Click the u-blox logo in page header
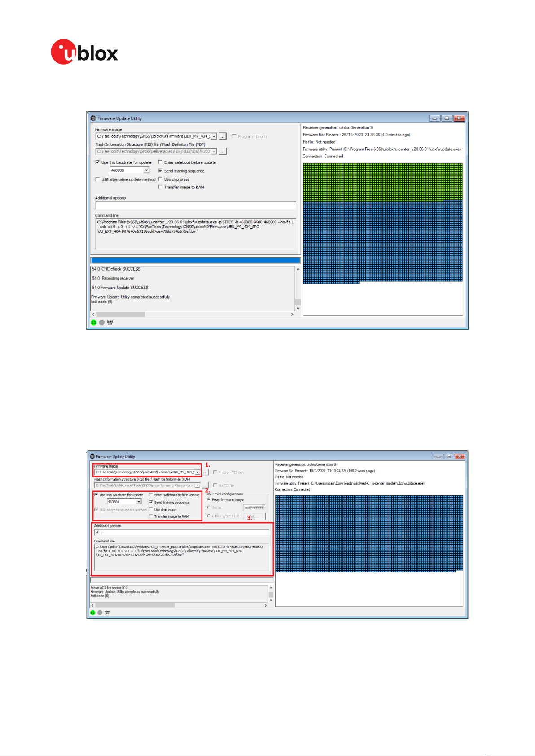The height and width of the screenshot is (756, 535). [84, 52]
